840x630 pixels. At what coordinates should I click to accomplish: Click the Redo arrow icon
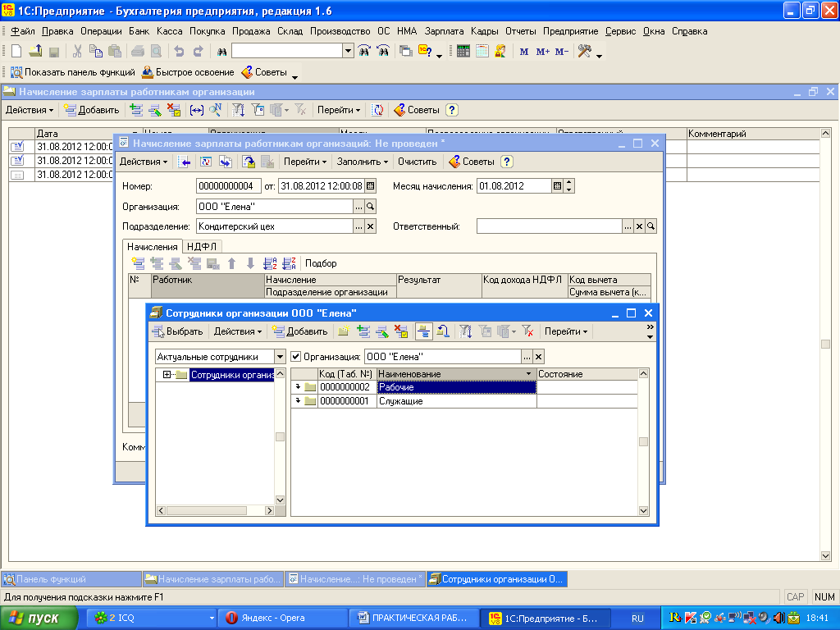pyautogui.click(x=199, y=52)
